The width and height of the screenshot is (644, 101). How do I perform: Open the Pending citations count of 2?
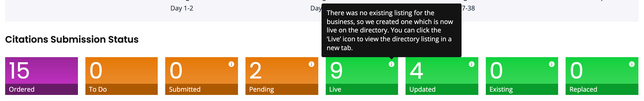(255, 71)
